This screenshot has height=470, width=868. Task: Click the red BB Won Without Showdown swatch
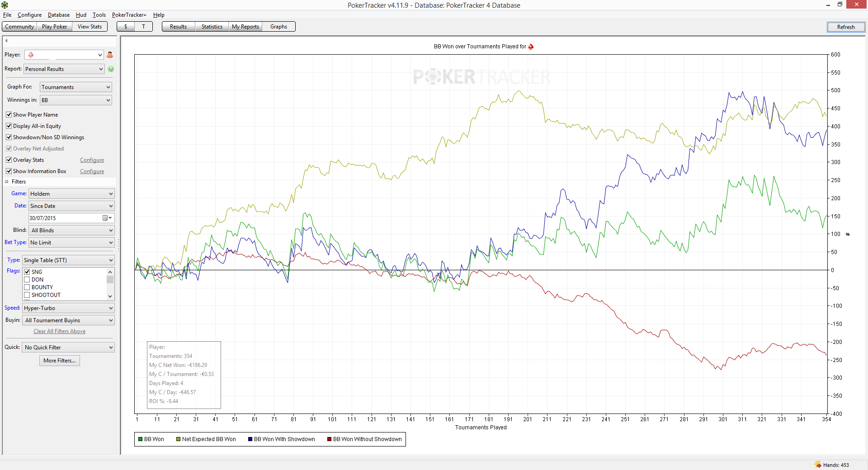[330, 439]
